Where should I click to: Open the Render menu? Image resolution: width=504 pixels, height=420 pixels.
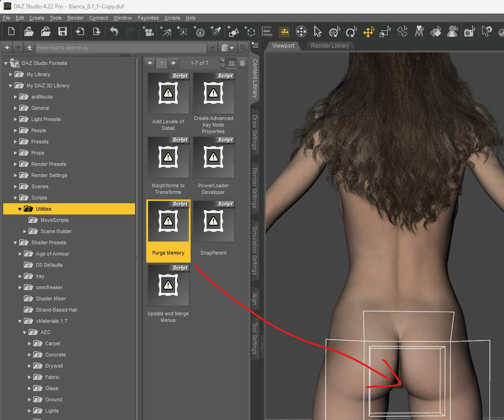pos(75,18)
